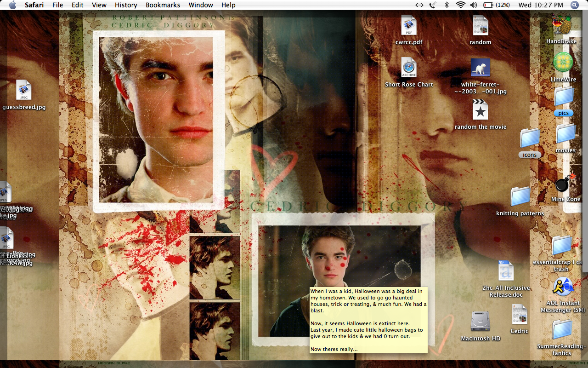Screen dimensions: 588x368
Task: Click the Wi-Fi status icon
Action: click(x=460, y=5)
